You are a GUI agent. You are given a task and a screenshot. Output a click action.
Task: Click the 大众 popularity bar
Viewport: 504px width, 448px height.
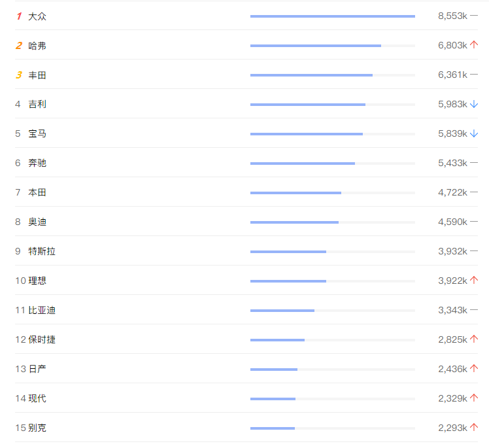332,16
